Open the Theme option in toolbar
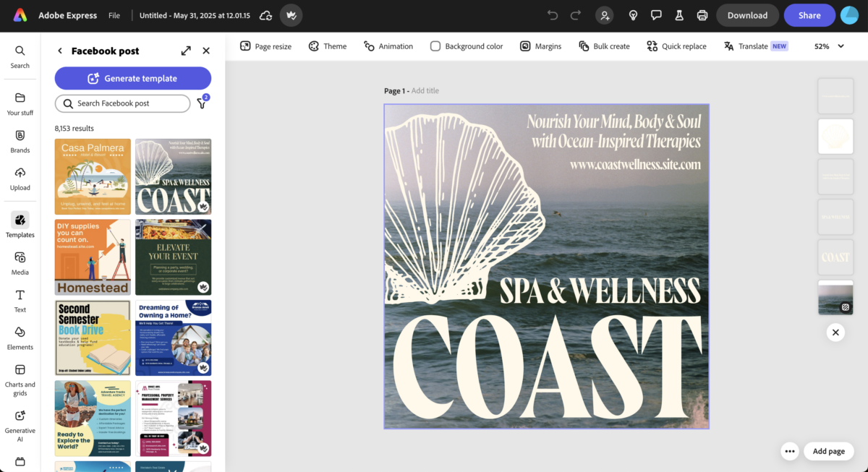 pyautogui.click(x=327, y=46)
